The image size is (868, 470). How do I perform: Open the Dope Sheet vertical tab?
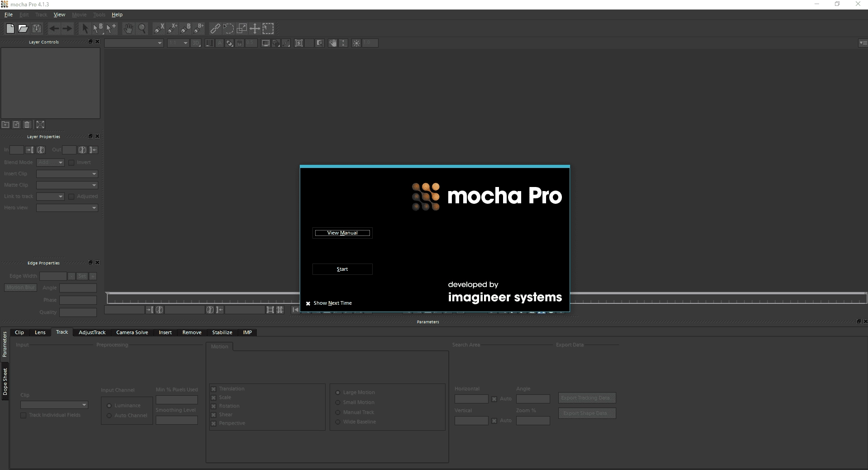pos(5,382)
